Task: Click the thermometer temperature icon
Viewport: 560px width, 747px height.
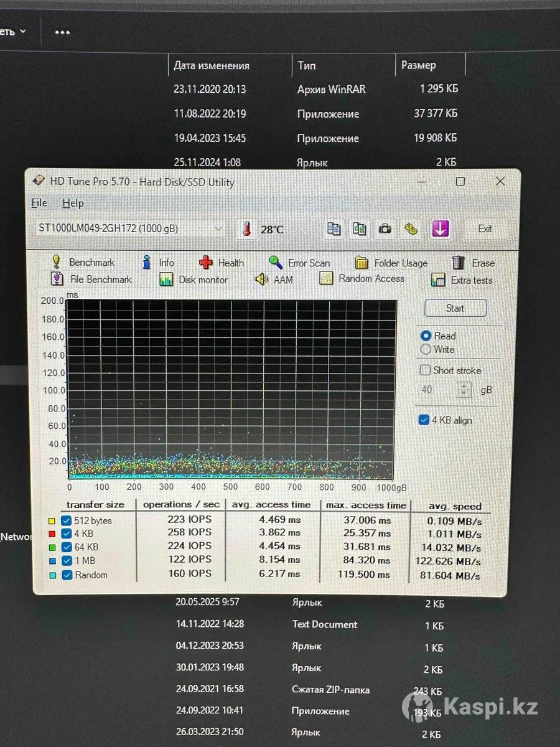Action: pos(247,230)
